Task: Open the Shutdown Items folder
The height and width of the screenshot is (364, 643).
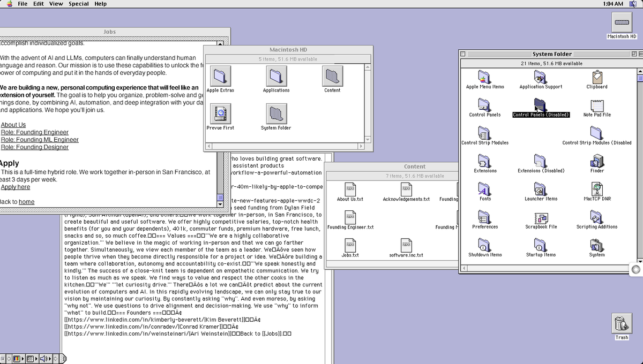Action: coord(485,244)
